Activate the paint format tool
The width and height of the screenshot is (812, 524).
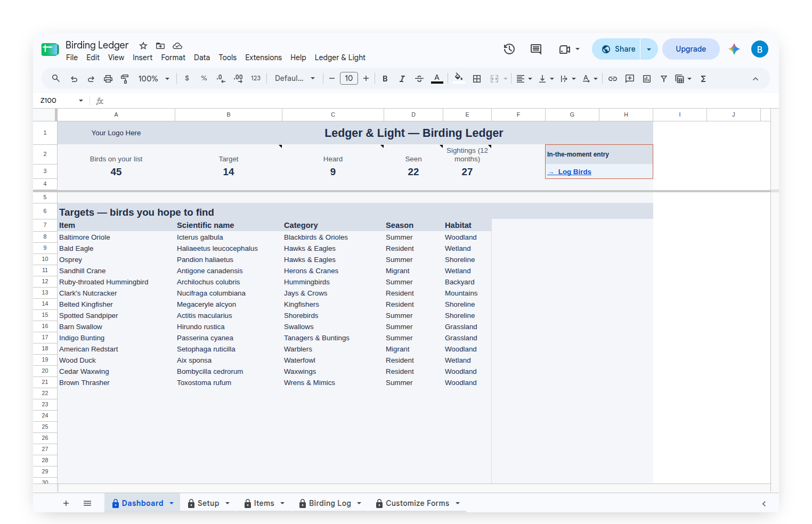coord(125,79)
